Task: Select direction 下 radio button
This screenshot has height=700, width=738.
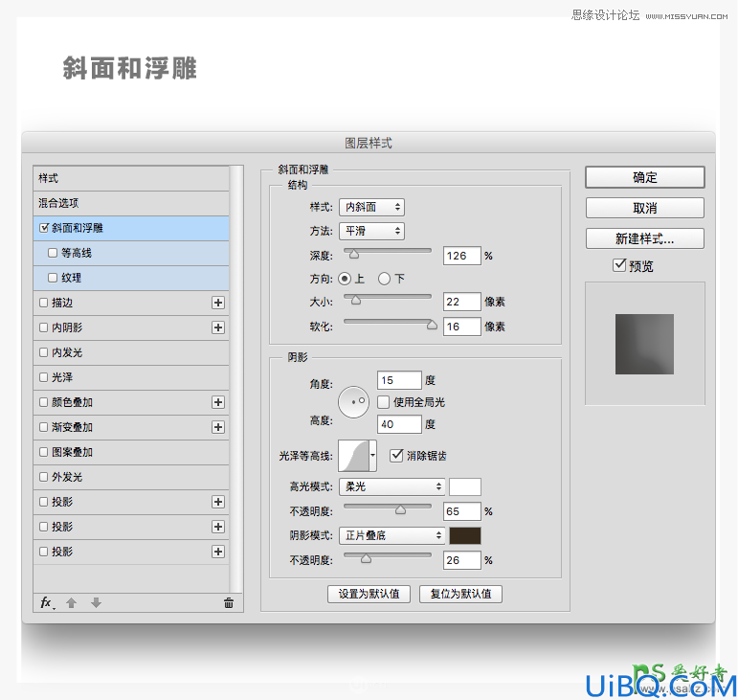Action: pyautogui.click(x=384, y=280)
